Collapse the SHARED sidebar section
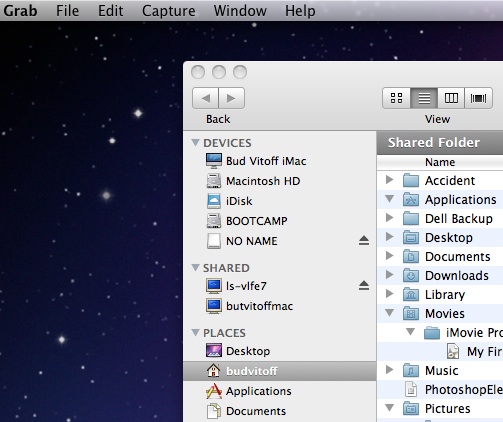The width and height of the screenshot is (503, 422). click(x=195, y=268)
